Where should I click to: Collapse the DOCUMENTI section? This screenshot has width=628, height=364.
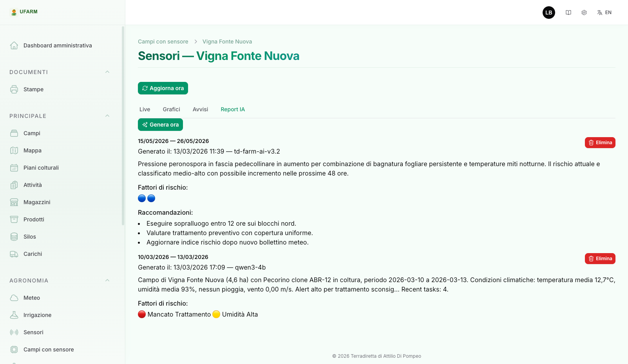(107, 72)
